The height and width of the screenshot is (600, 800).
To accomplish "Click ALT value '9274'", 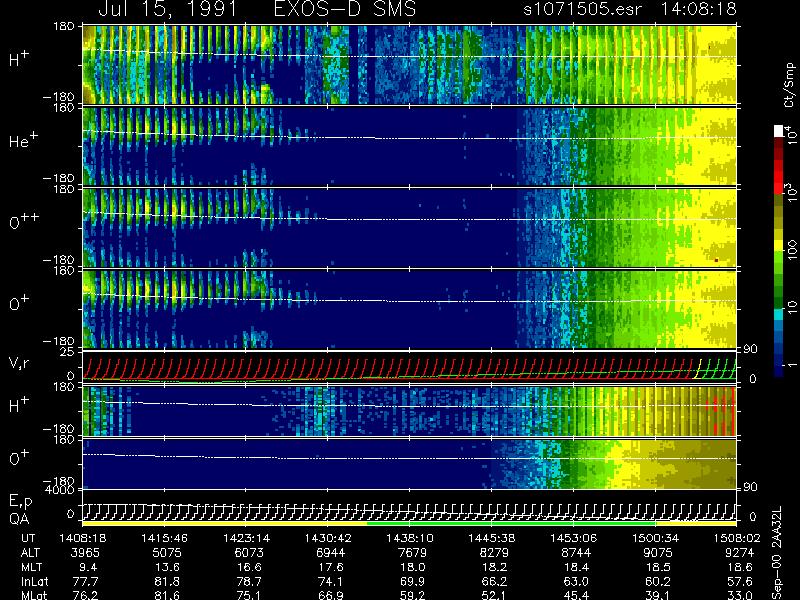I will click(x=740, y=553).
